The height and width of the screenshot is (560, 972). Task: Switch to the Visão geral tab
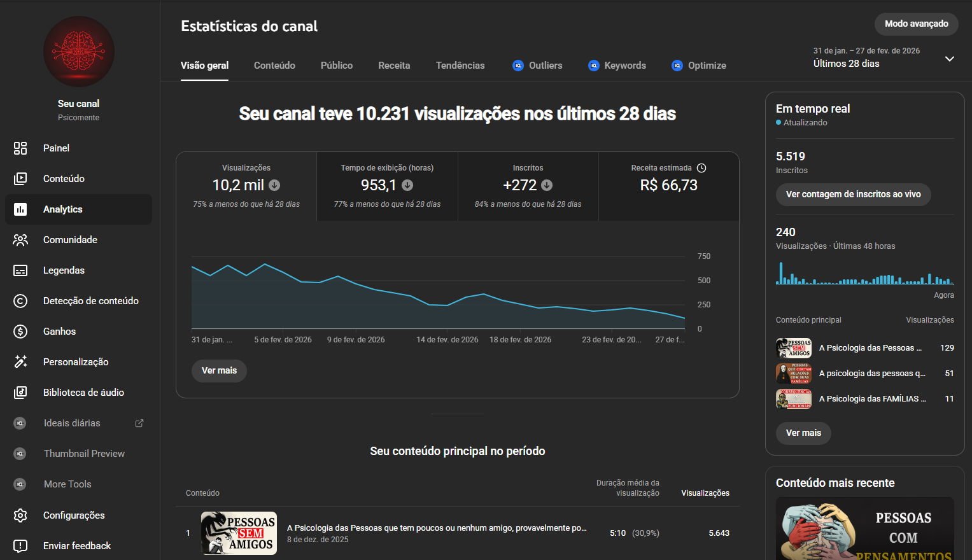pyautogui.click(x=204, y=66)
